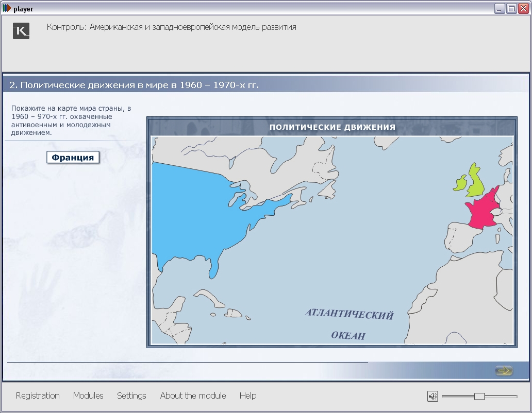532x413 pixels.
Task: Mute sound with the speaker icon
Action: 433,396
